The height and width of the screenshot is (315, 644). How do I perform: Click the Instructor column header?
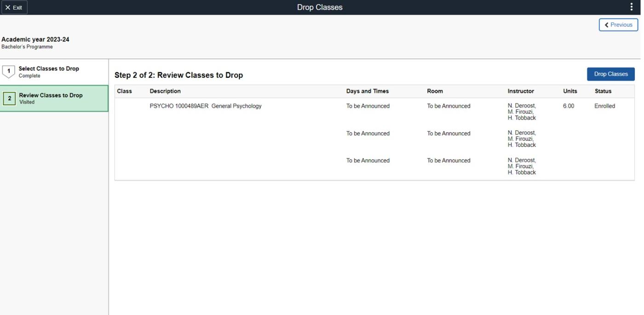521,91
